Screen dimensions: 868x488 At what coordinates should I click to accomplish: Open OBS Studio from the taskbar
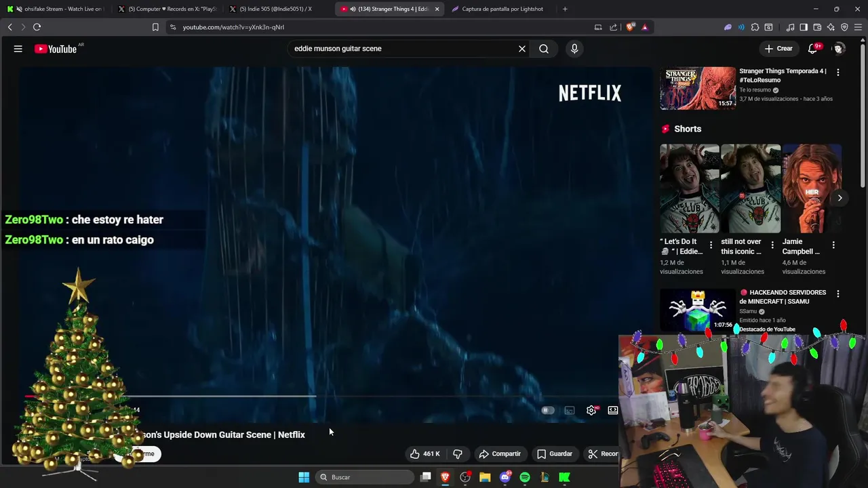(465, 477)
